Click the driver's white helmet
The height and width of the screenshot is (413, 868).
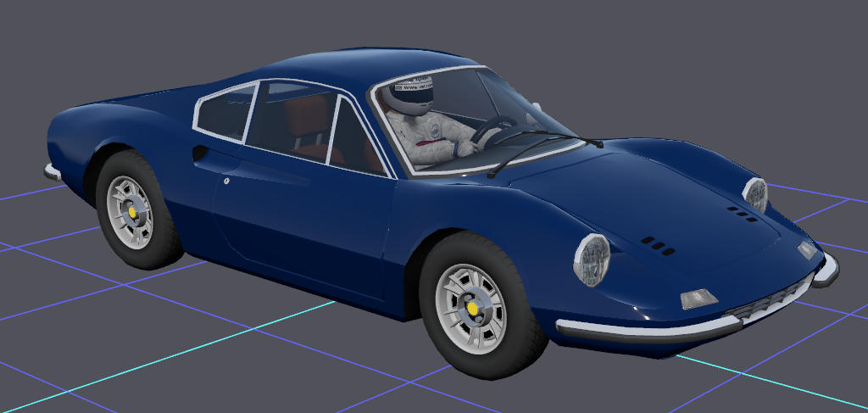point(409,94)
